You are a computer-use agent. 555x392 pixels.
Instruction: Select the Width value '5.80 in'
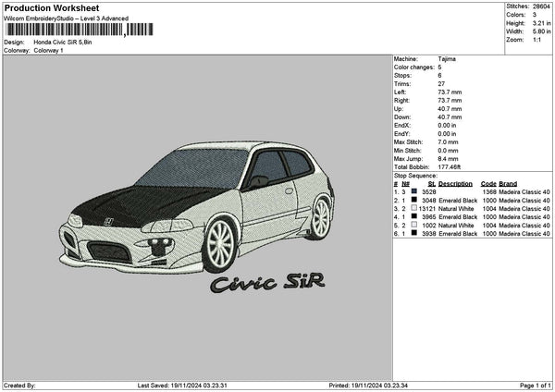(x=541, y=31)
